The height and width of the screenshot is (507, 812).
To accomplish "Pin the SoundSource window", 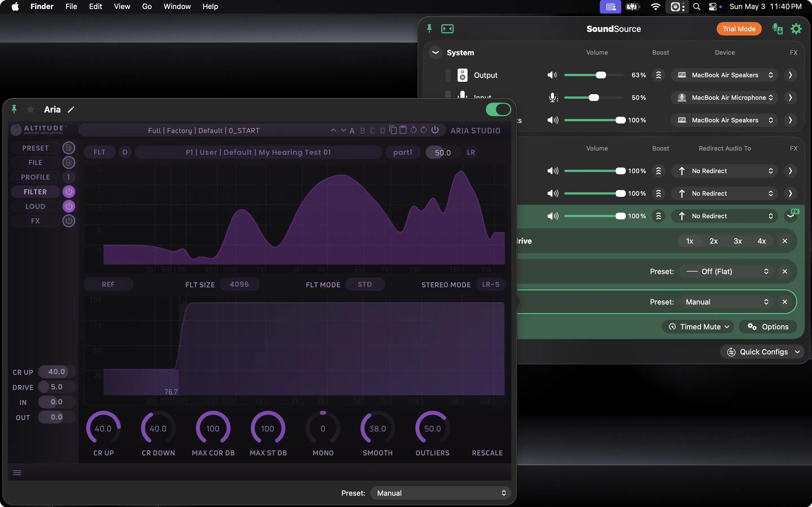I will (x=429, y=29).
